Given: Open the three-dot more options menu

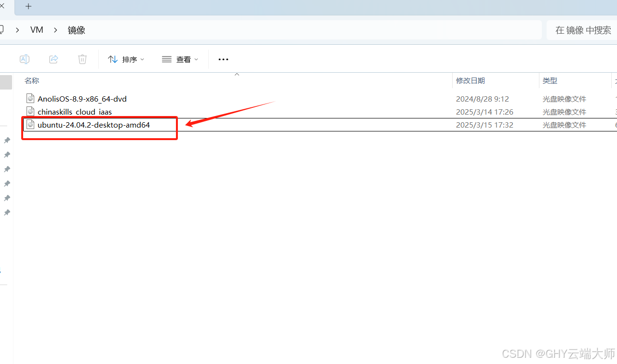Looking at the screenshot, I should [x=223, y=59].
